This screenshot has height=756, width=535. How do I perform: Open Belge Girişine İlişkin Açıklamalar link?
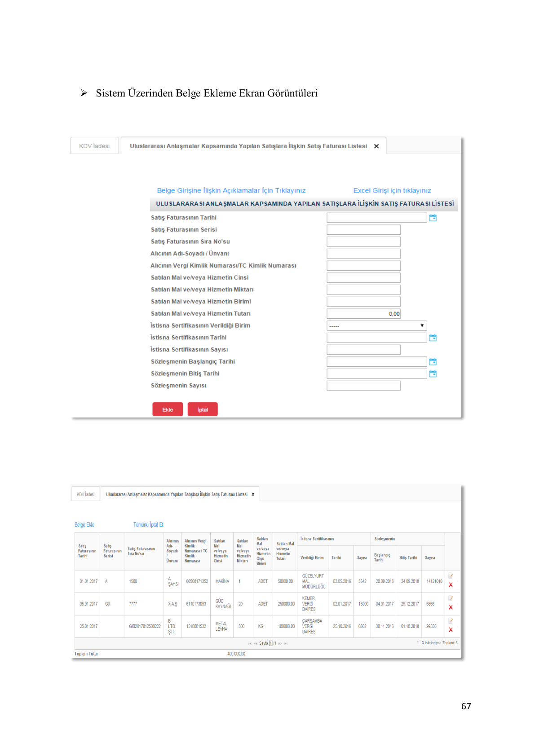tap(231, 191)
